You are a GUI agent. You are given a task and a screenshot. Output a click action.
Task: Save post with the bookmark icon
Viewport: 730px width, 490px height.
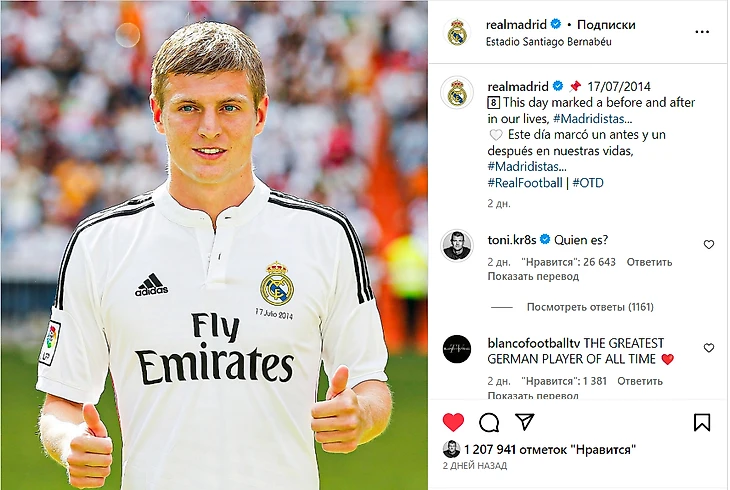click(x=702, y=422)
